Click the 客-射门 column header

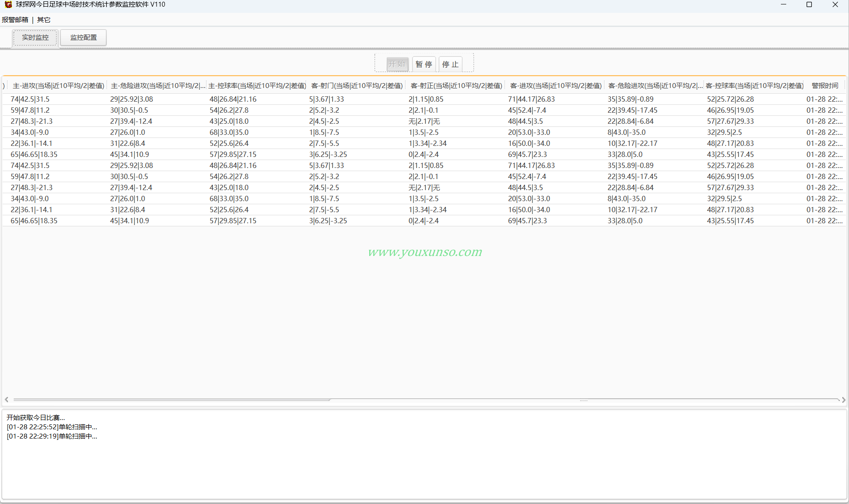point(357,86)
